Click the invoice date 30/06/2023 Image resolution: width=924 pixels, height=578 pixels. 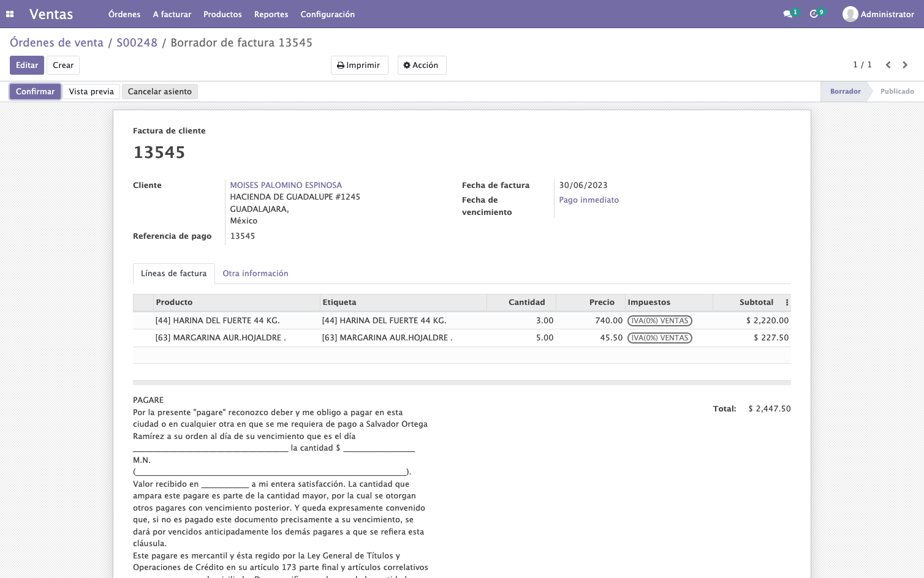click(583, 186)
